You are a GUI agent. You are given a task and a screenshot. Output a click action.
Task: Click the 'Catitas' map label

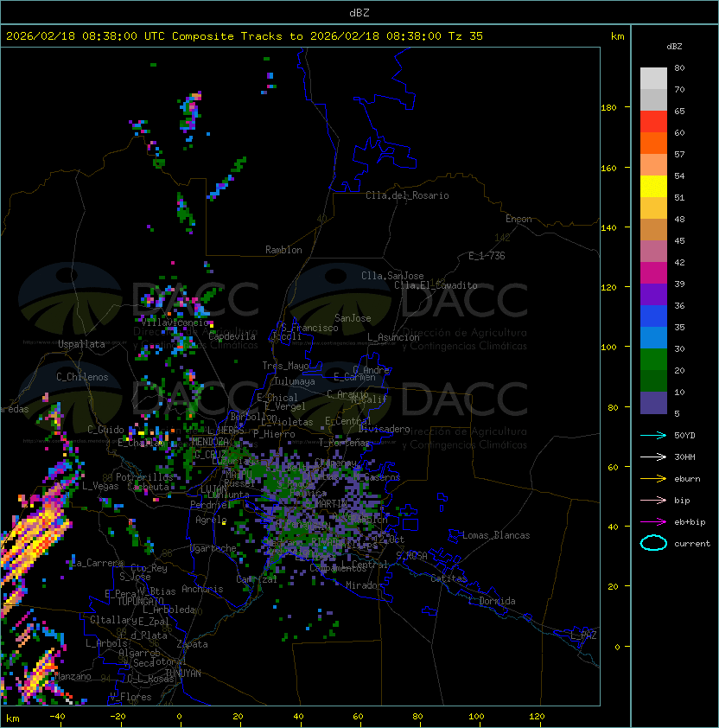pyautogui.click(x=449, y=578)
